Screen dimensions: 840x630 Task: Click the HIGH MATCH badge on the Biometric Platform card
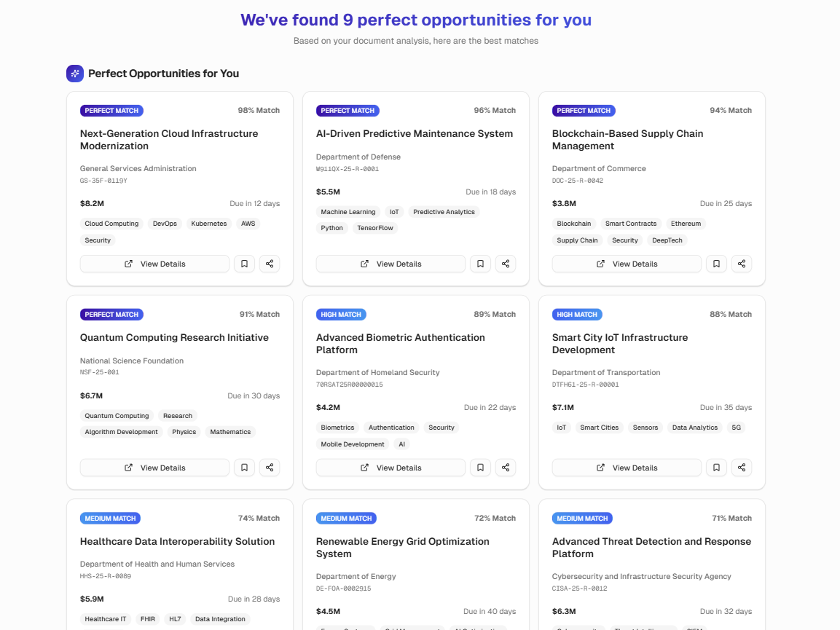click(341, 314)
